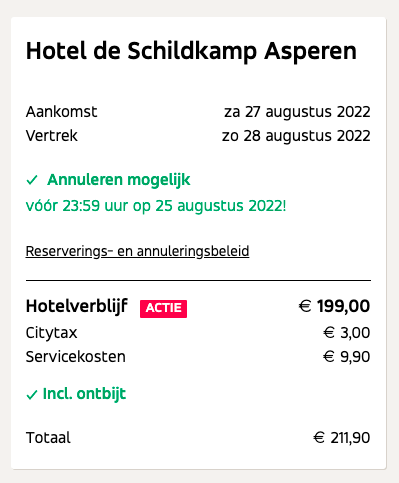
Task: Open the Reserverings- en annuleringsbeleid link
Action: pos(137,251)
